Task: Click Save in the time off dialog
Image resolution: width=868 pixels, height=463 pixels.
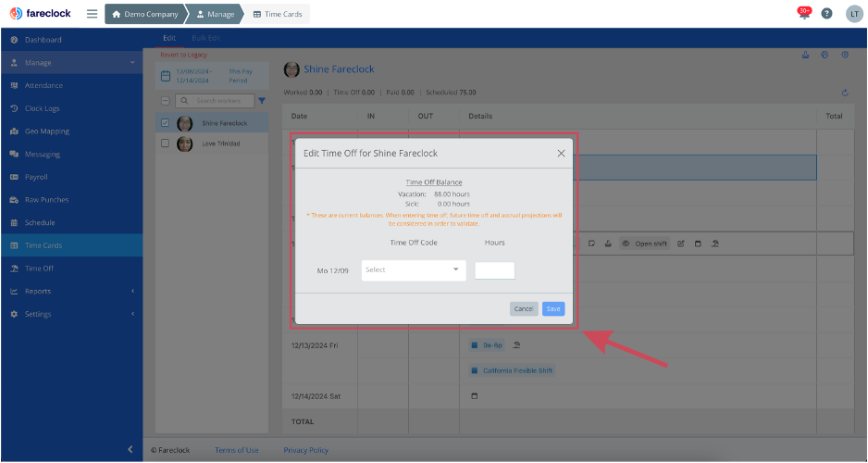Action: click(553, 309)
